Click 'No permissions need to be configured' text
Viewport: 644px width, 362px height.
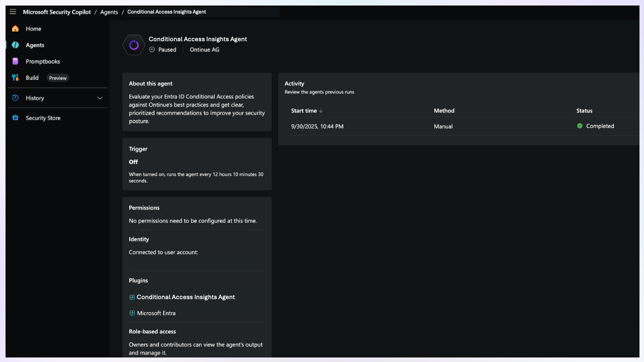click(193, 221)
